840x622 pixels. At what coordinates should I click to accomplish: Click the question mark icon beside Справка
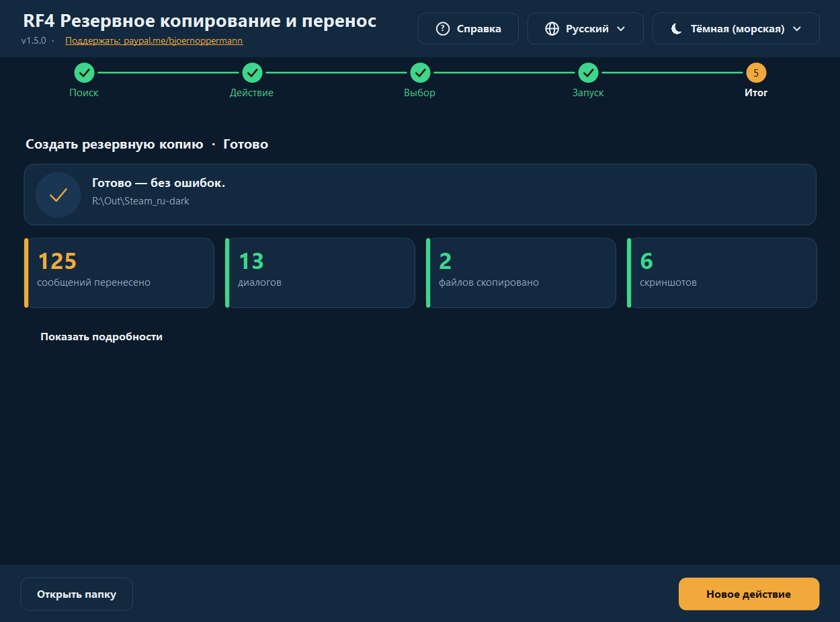tap(442, 29)
